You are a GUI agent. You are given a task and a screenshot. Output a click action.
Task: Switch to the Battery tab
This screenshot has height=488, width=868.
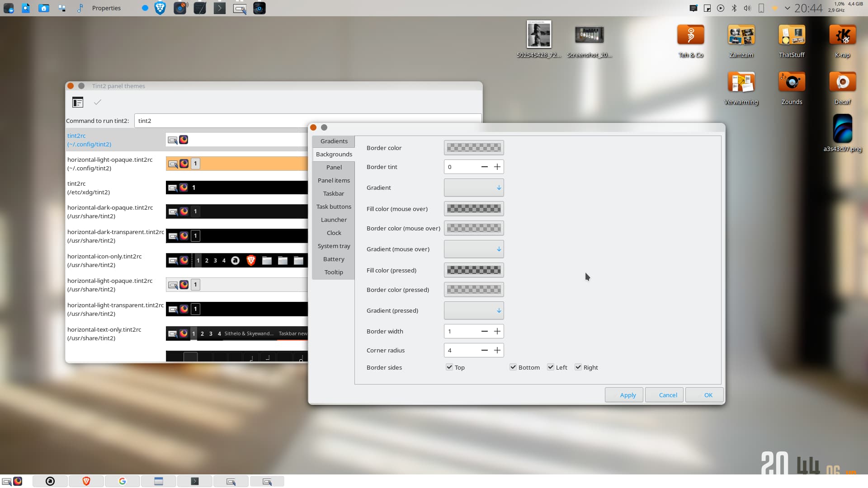pos(334,259)
